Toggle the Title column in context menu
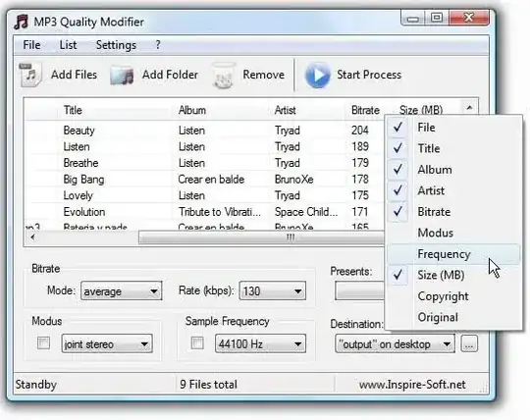Image resolution: width=530 pixels, height=420 pixels. (453, 148)
